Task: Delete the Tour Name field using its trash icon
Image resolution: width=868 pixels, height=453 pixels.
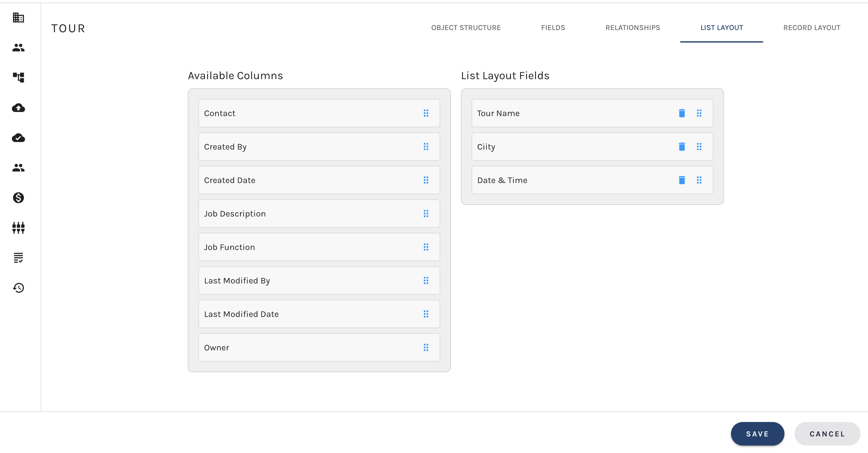Action: click(x=682, y=114)
